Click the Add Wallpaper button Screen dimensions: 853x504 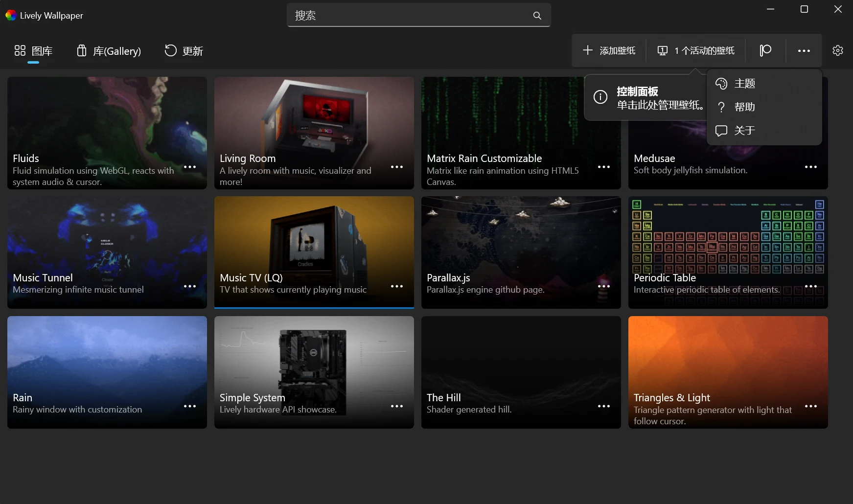click(609, 50)
